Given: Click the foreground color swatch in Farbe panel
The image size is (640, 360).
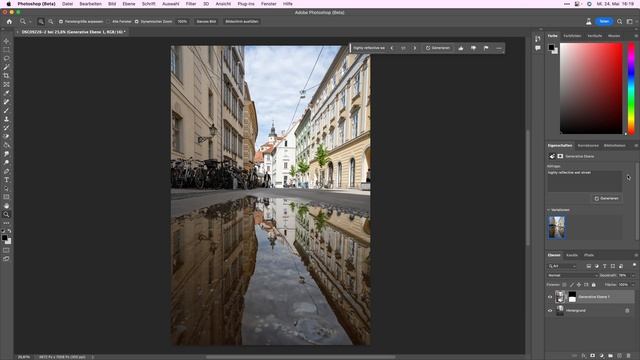Looking at the screenshot, I should (x=551, y=47).
